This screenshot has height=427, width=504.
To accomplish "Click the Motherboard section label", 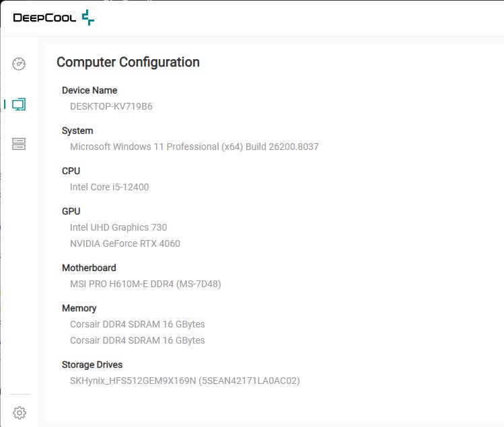I will (89, 268).
